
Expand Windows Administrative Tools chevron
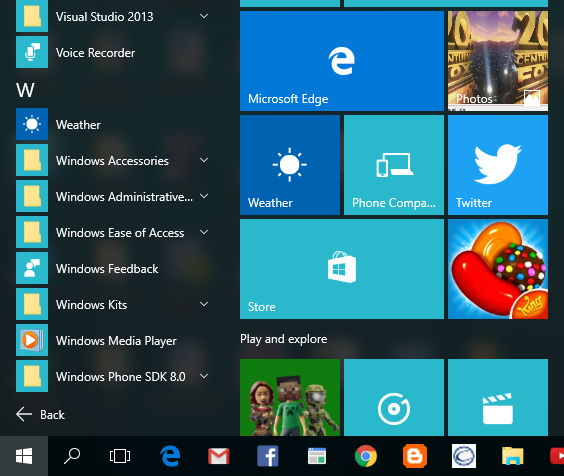pos(204,196)
